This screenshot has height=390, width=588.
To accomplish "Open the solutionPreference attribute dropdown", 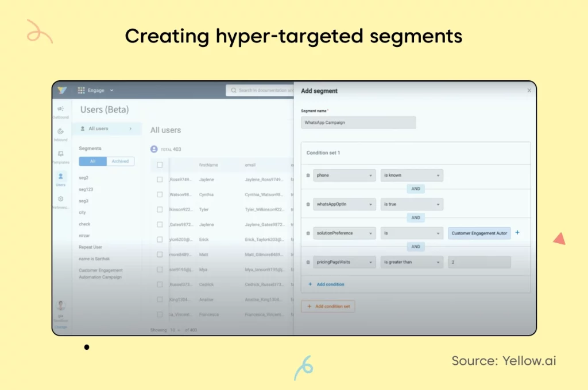I will click(345, 233).
